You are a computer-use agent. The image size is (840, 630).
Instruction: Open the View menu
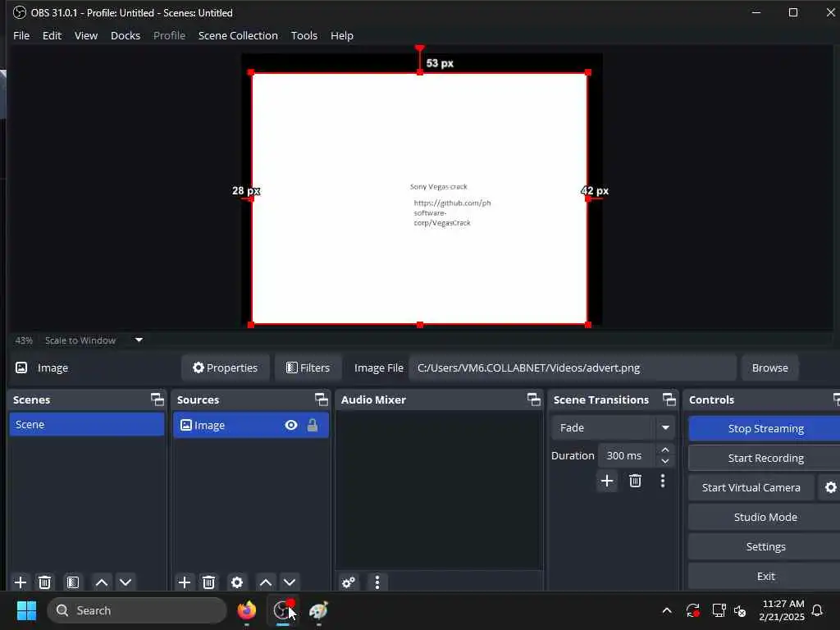point(85,35)
